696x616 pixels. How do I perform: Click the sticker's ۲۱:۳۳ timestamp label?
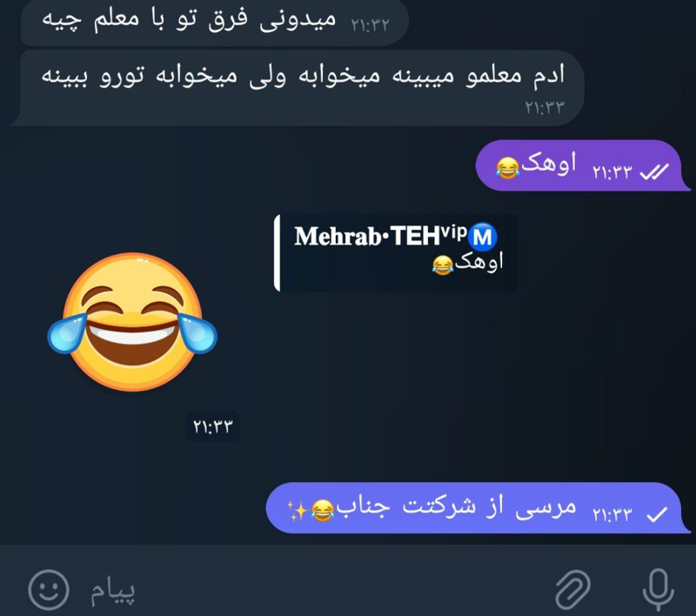[x=212, y=426]
